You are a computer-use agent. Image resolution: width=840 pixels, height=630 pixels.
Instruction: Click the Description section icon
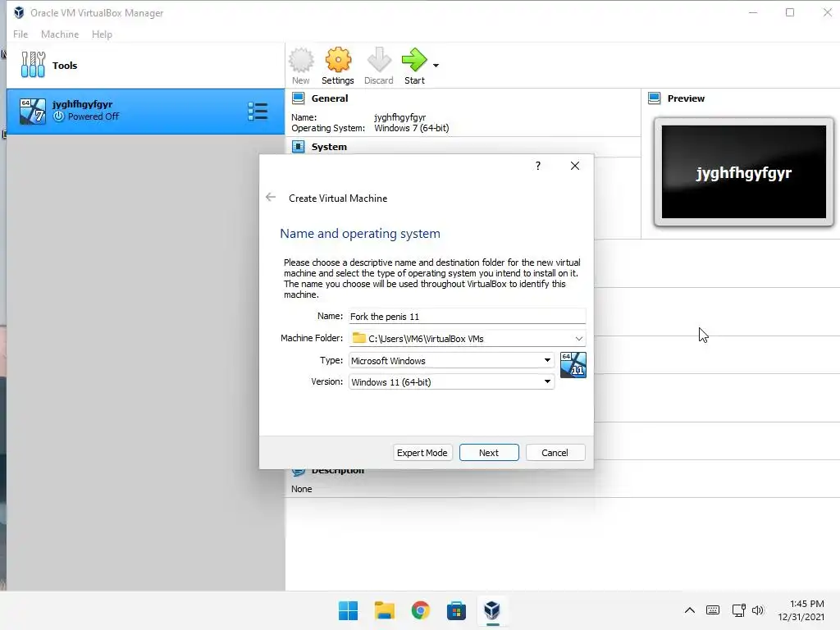299,472
